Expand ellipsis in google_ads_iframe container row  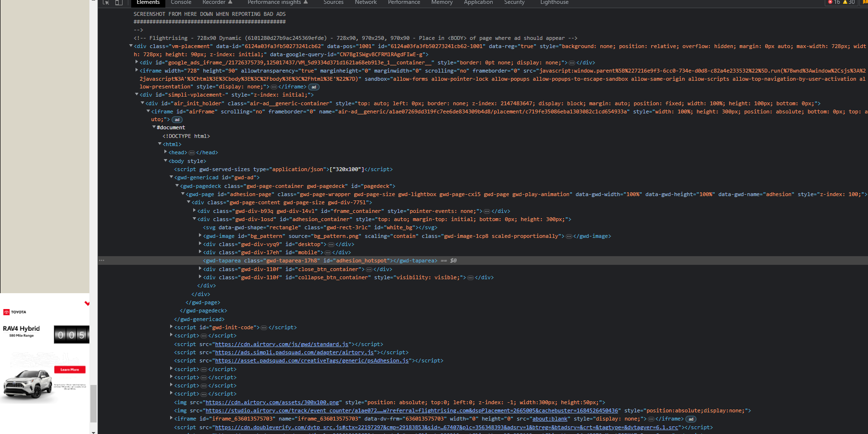tap(572, 63)
